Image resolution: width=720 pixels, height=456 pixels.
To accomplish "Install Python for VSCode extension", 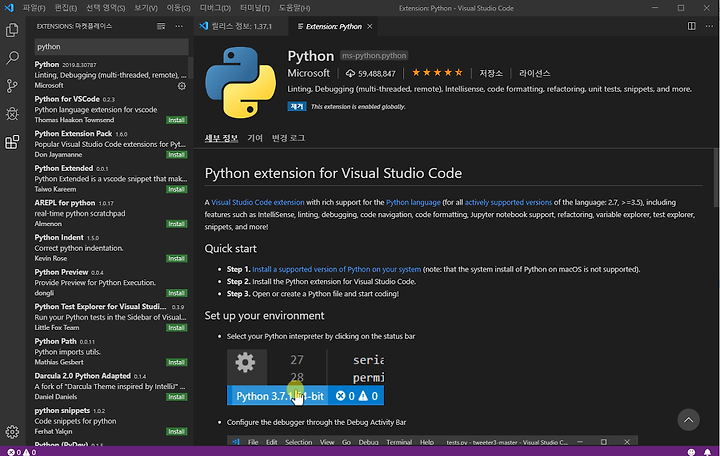I will pos(176,120).
